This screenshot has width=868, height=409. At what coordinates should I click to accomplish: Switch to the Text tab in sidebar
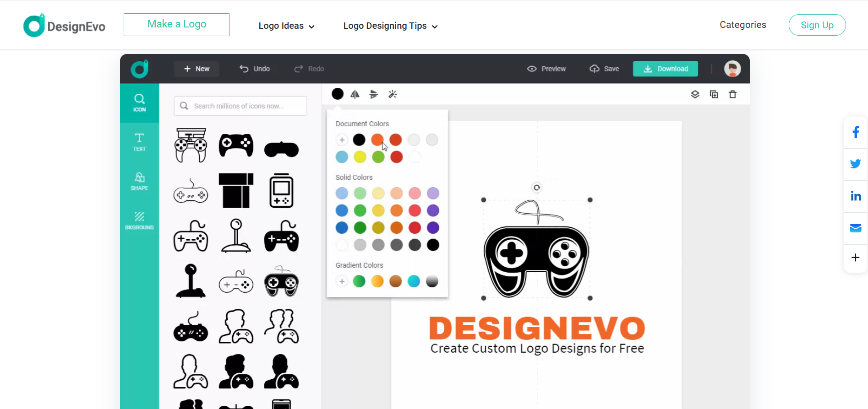140,142
